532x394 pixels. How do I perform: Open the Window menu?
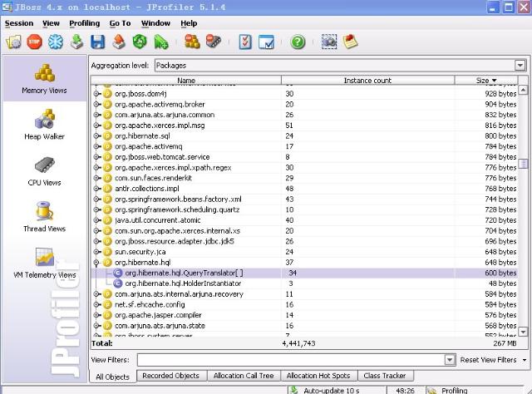click(155, 23)
